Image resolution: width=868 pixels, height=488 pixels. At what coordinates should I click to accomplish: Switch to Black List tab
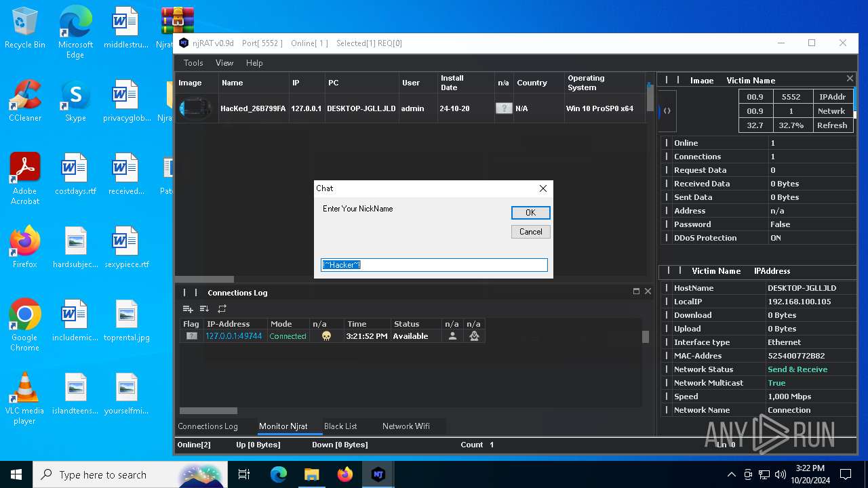(x=340, y=426)
